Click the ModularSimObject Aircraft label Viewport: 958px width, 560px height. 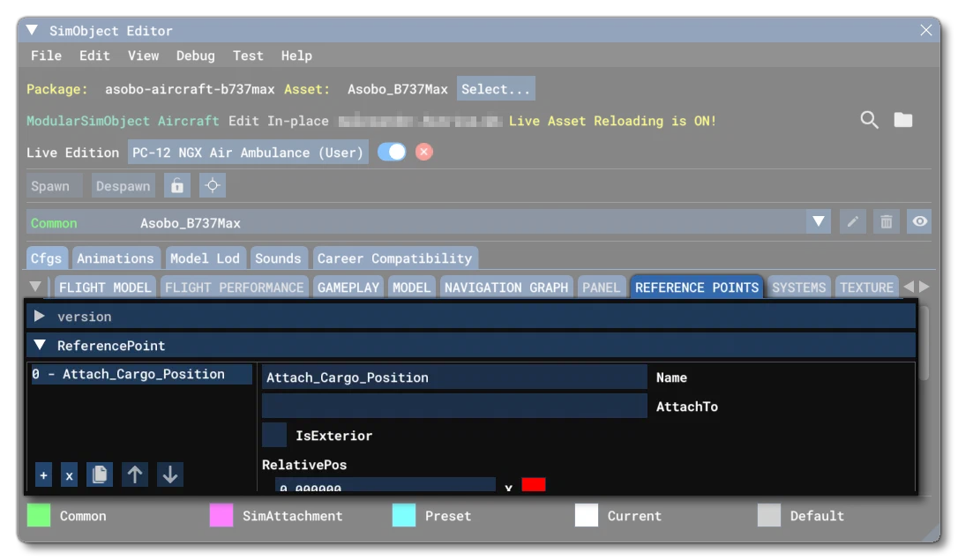tap(123, 121)
